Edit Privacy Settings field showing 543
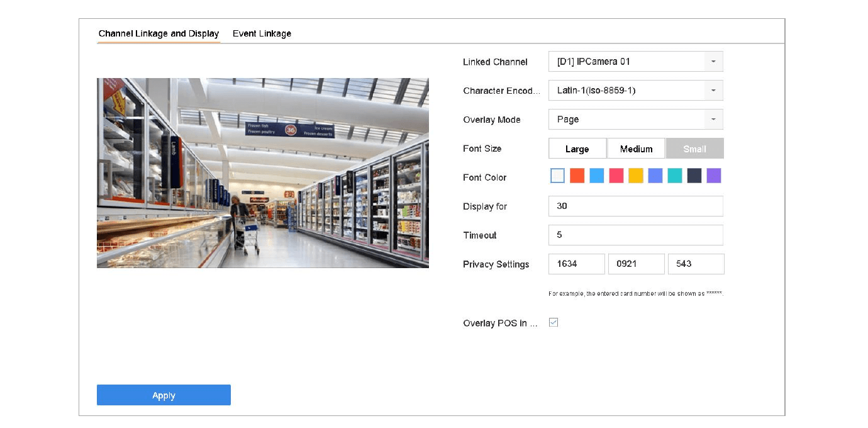This screenshot has height=428, width=868. tap(696, 264)
